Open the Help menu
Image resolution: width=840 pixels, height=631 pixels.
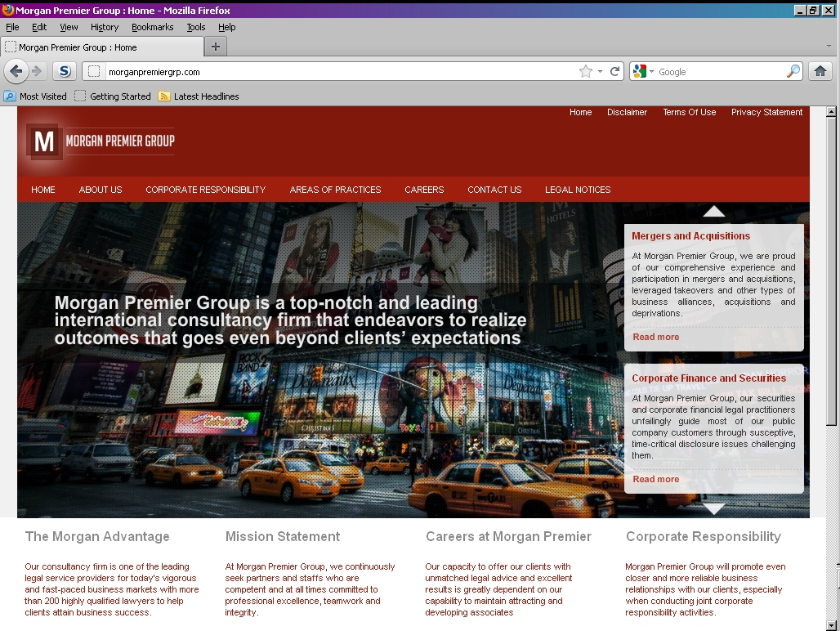(226, 27)
